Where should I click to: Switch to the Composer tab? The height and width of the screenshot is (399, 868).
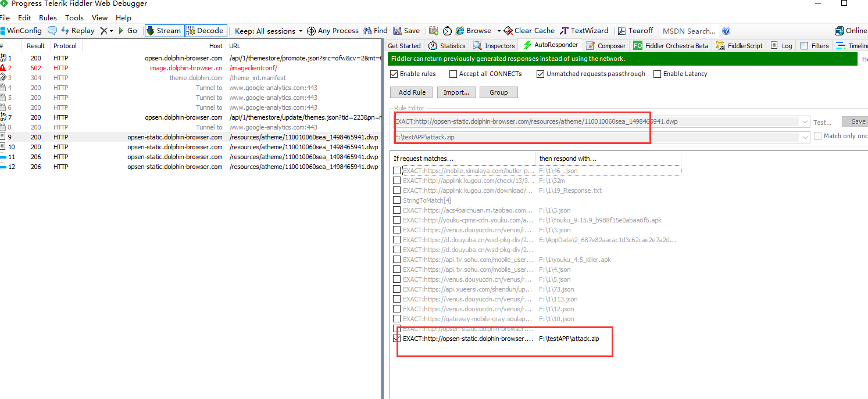(606, 45)
